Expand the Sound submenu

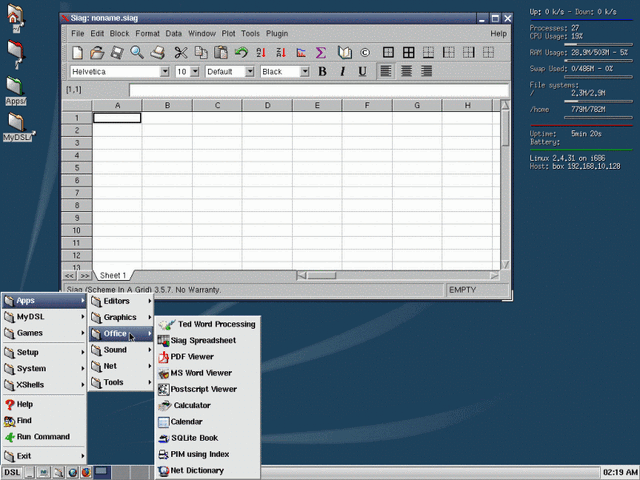tap(121, 350)
